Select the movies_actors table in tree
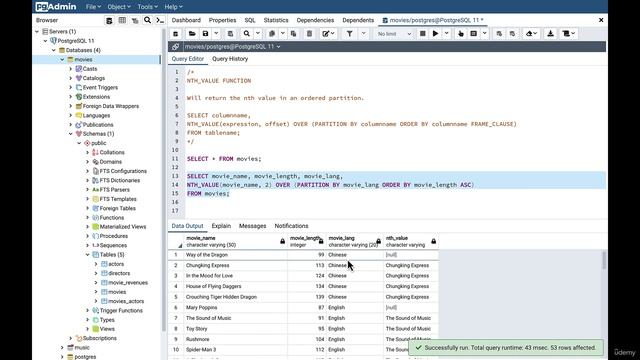This screenshot has height=360, width=640. (126, 301)
